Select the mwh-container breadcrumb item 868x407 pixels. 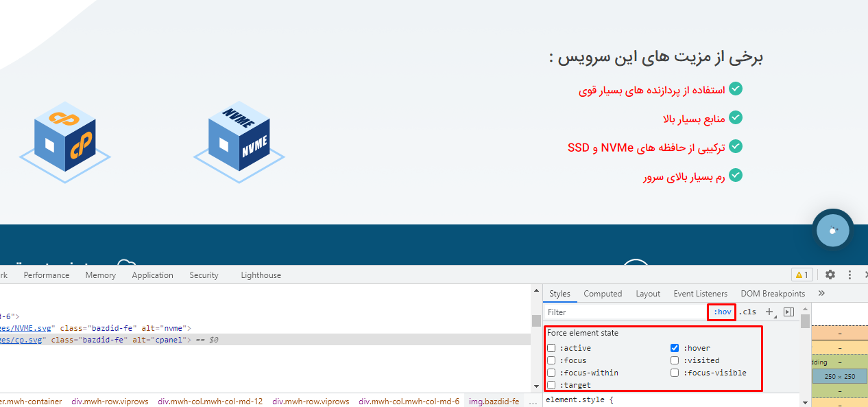[x=31, y=402]
